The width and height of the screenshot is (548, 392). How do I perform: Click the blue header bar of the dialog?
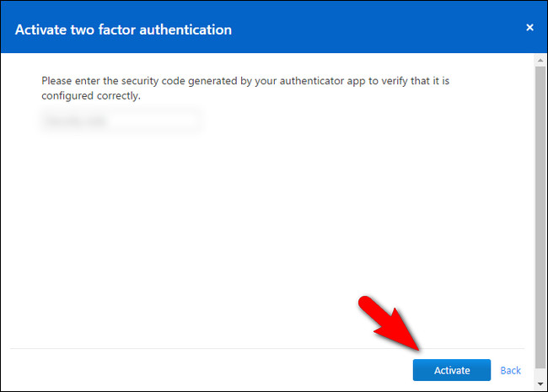379,30
